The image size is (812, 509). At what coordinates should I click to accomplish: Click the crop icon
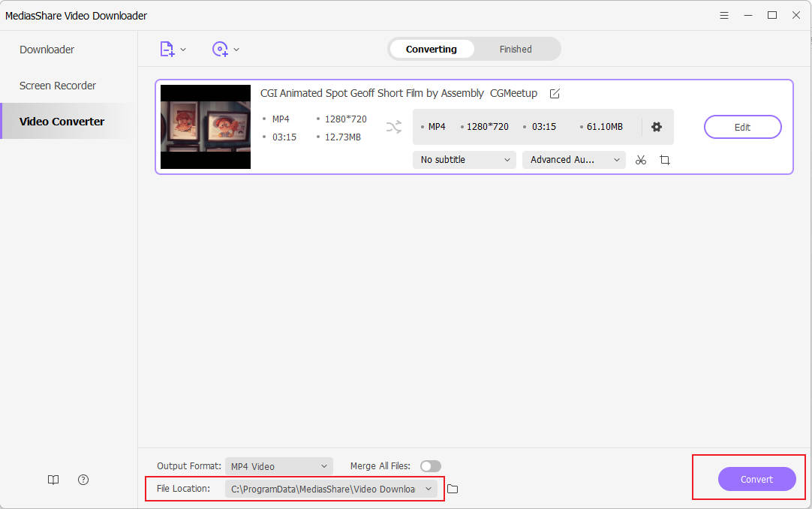tap(665, 160)
